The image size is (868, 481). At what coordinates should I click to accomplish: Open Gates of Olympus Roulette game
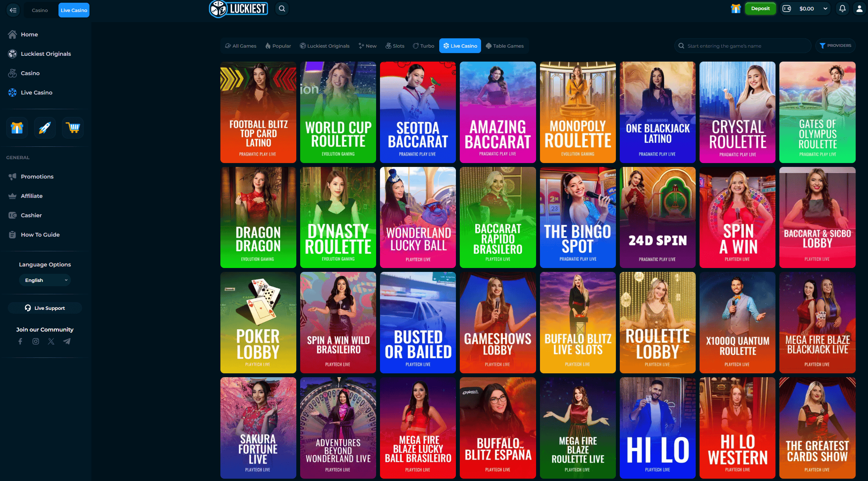(x=817, y=112)
